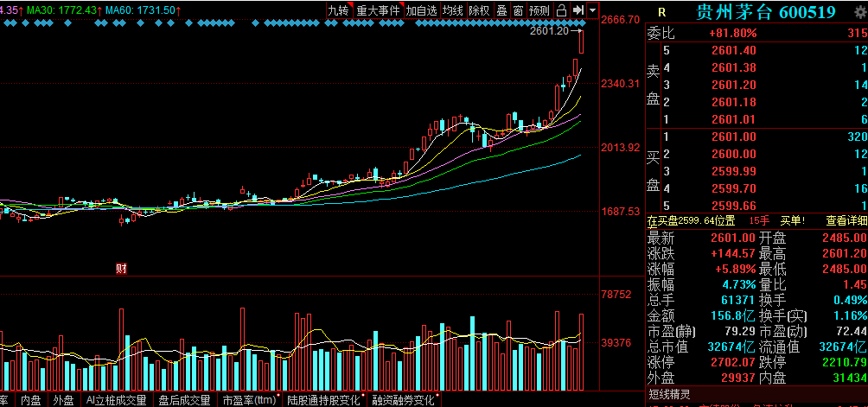Select the 融资融券变化 tab
This screenshot has height=407, width=868.
tap(403, 400)
